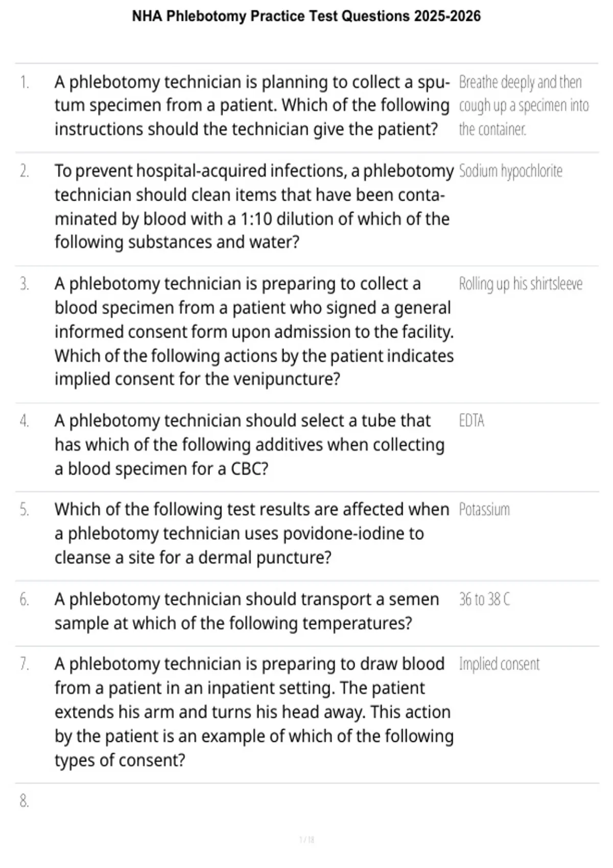Click the answer 'Sodium hypochlorite'
Image resolution: width=613 pixels, height=868 pixels.
(x=511, y=171)
